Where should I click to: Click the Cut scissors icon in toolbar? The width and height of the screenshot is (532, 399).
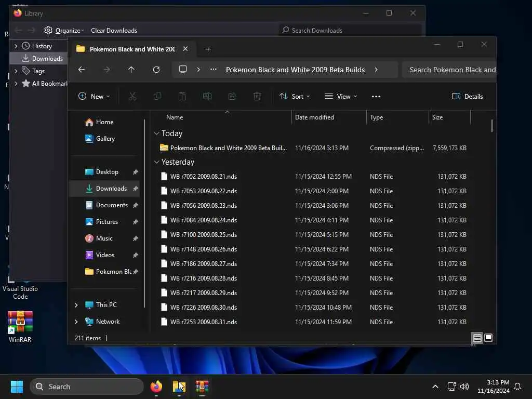point(132,96)
